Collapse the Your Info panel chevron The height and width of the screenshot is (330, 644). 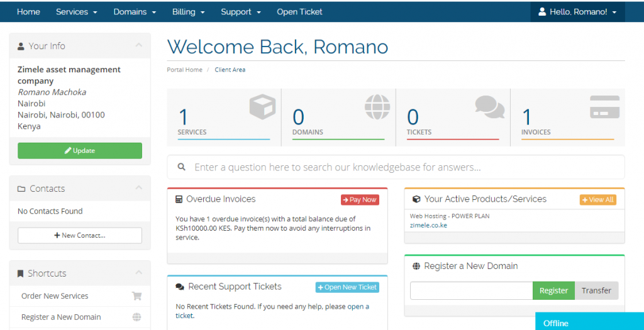[x=138, y=46]
